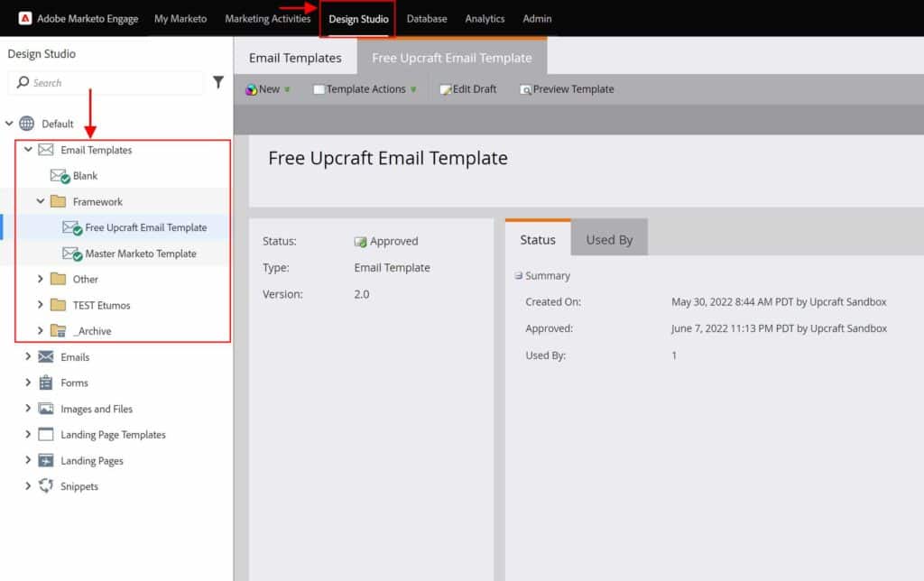Image resolution: width=924 pixels, height=581 pixels.
Task: Open the tree filter funnel icon
Action: (x=218, y=82)
